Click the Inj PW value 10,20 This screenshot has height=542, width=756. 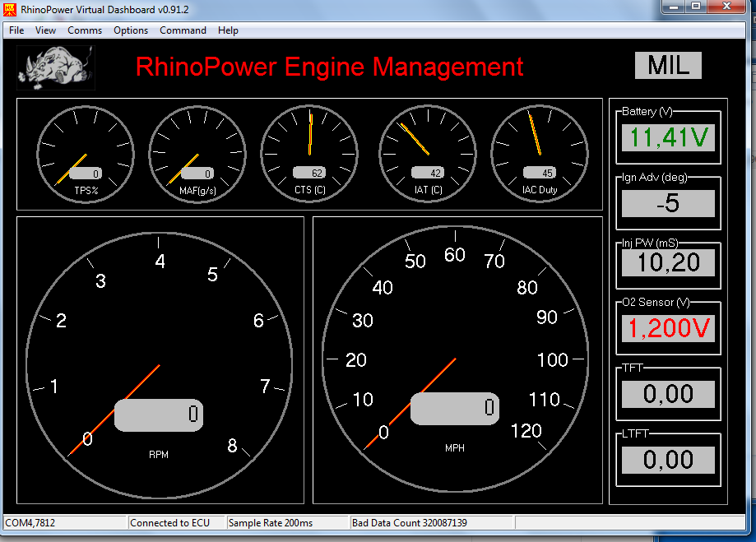668,263
